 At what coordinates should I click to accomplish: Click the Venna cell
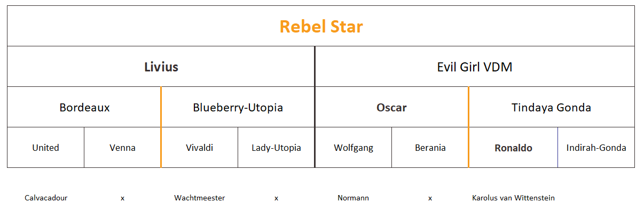pyautogui.click(x=122, y=148)
